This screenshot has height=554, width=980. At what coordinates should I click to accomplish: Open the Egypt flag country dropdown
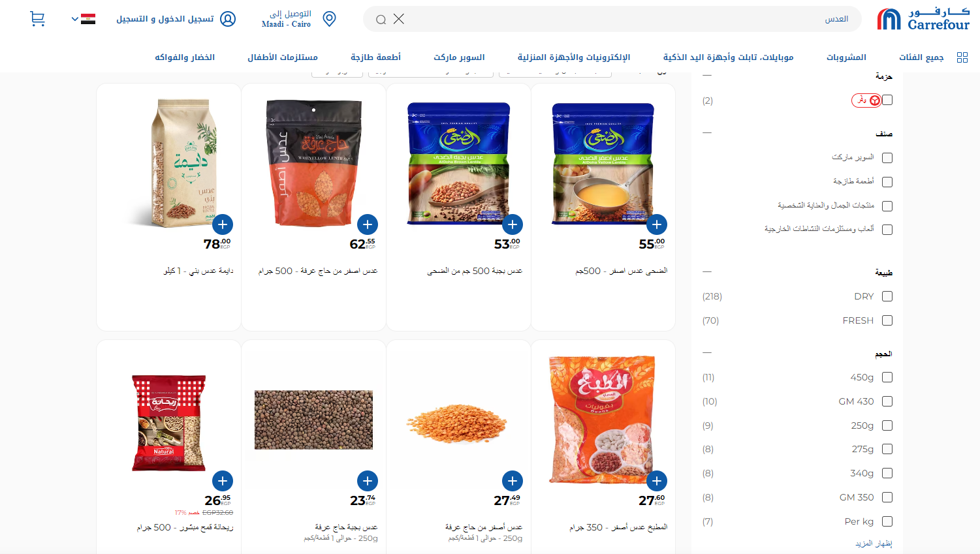pyautogui.click(x=84, y=19)
